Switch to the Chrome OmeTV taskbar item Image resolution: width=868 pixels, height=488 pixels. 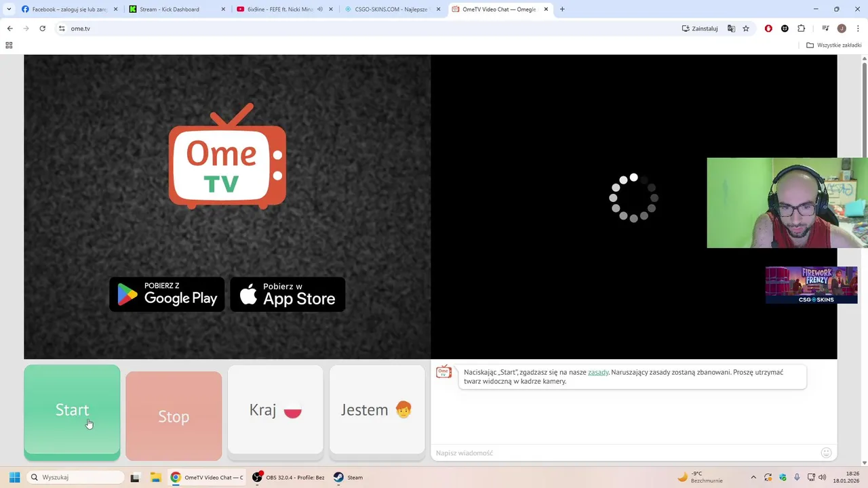coord(207,477)
